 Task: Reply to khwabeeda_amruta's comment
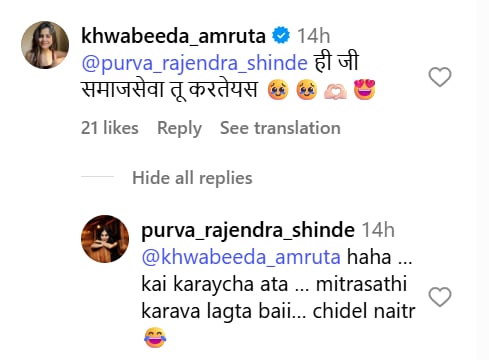click(179, 128)
